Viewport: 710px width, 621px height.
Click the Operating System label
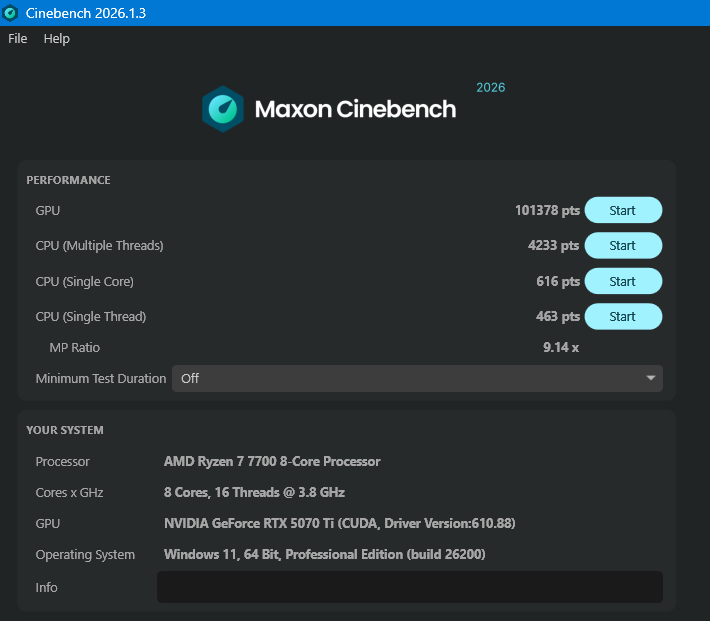(x=85, y=554)
